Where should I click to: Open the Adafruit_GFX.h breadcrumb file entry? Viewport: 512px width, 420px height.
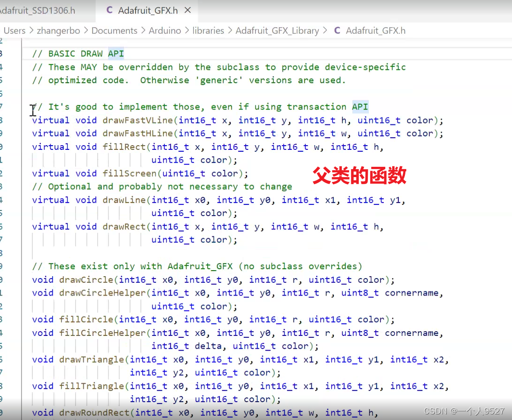click(x=375, y=31)
